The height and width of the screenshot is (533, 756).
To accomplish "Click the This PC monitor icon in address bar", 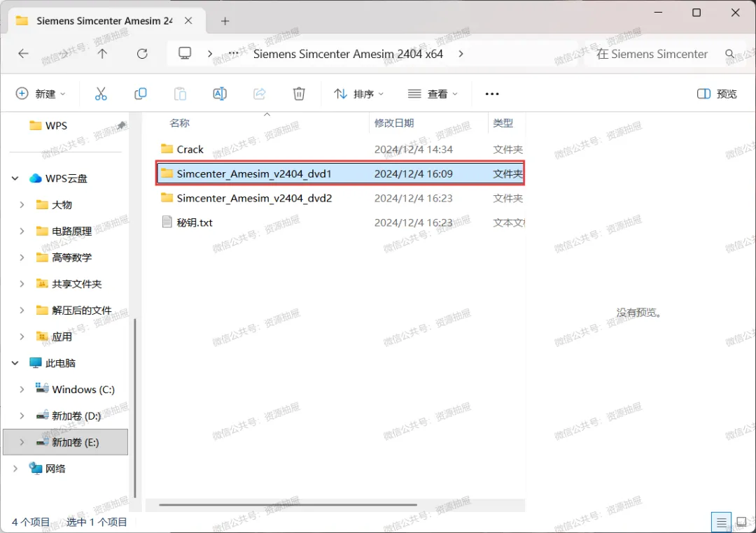I will coord(185,53).
